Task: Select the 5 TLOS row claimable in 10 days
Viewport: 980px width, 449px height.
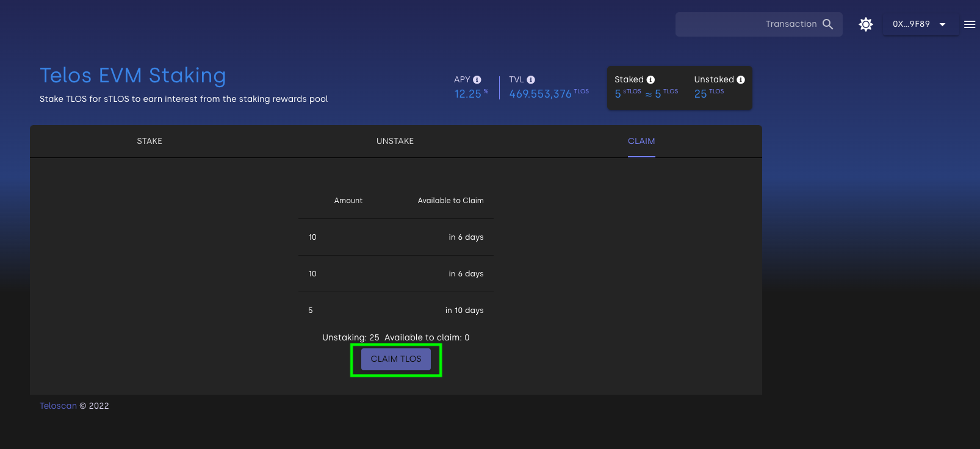Action: tap(395, 310)
